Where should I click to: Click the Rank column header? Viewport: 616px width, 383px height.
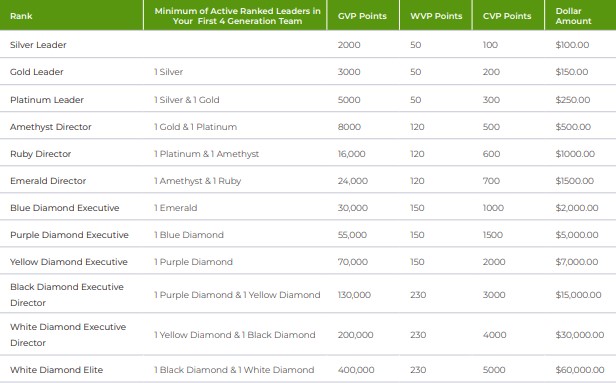pos(21,16)
